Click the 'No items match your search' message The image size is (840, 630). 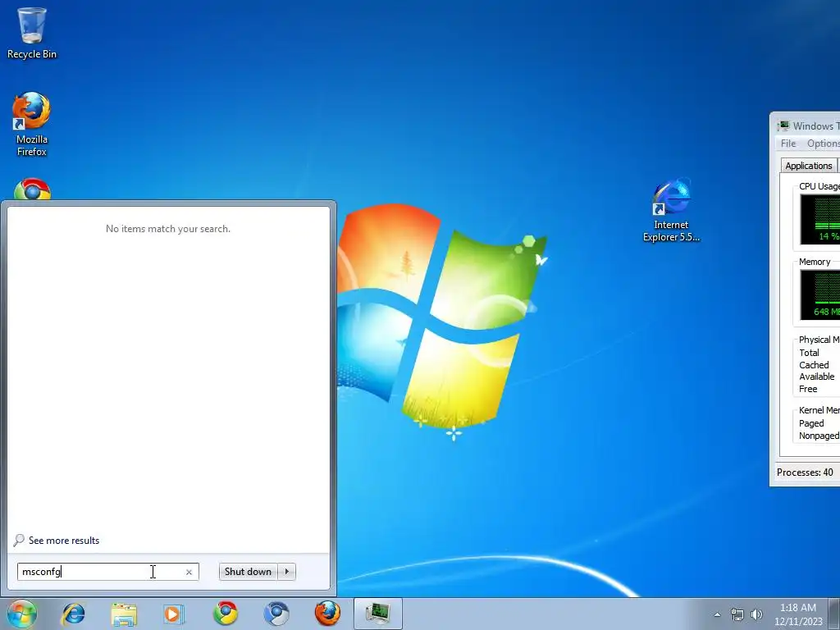(x=168, y=229)
